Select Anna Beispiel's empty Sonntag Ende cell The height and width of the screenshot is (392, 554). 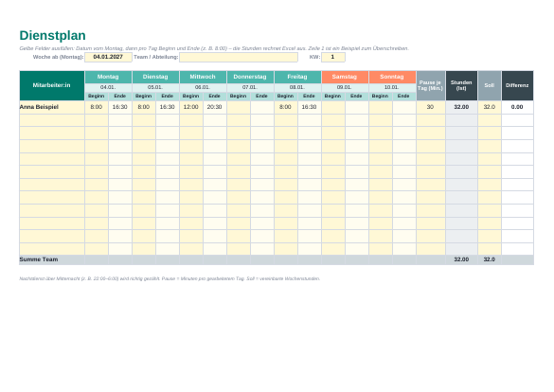coord(404,107)
